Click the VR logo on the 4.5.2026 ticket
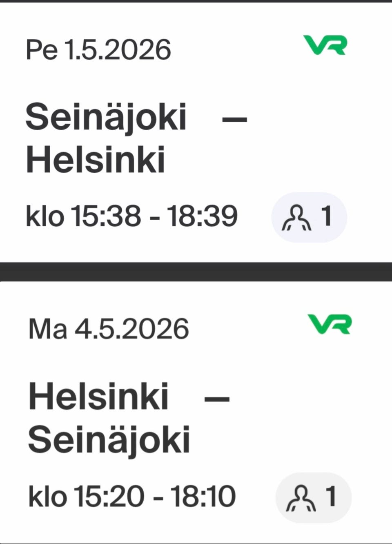The height and width of the screenshot is (544, 392). (330, 324)
